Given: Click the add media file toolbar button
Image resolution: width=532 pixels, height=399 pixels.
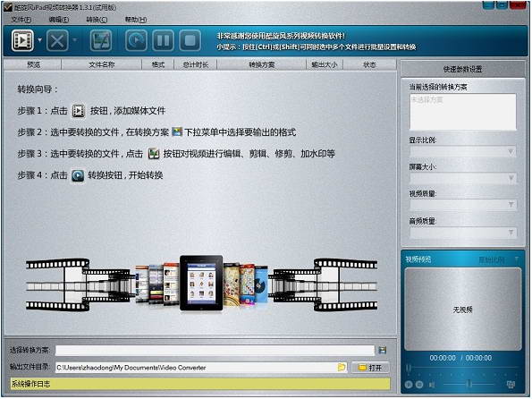Looking at the screenshot, I should click(22, 41).
